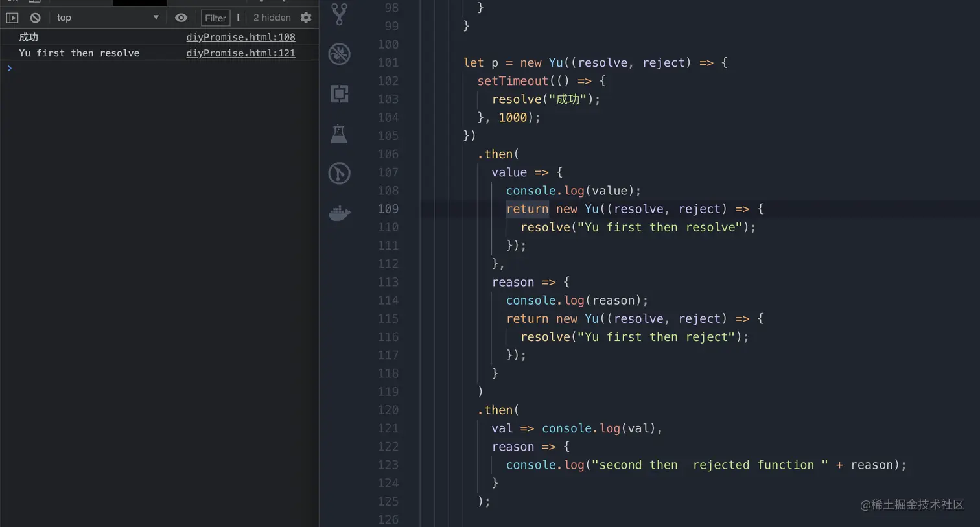Toggle the console sidebar panel icon
This screenshot has height=527, width=980.
[12, 18]
